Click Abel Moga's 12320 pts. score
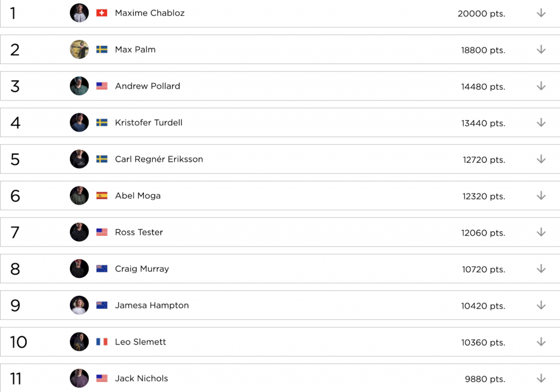The width and height of the screenshot is (560, 392). click(x=483, y=196)
